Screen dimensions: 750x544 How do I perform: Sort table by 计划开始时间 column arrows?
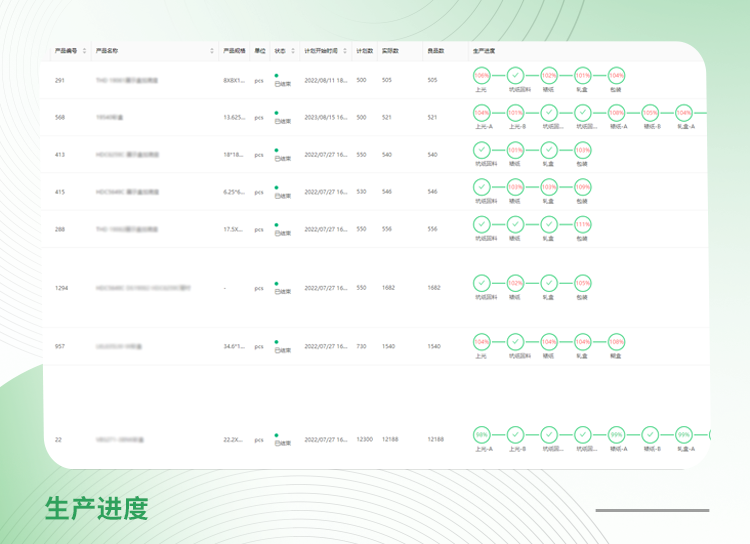click(345, 51)
